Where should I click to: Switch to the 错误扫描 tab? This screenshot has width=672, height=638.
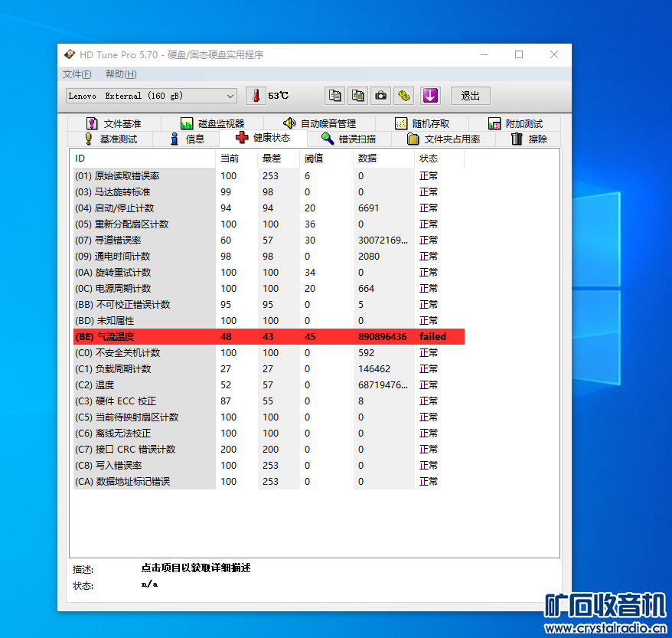point(348,139)
